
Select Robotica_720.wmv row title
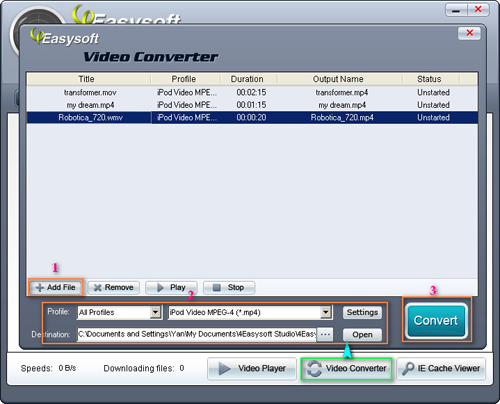pyautogui.click(x=90, y=118)
